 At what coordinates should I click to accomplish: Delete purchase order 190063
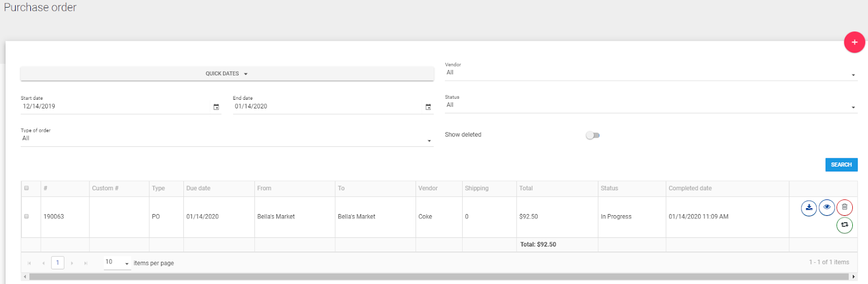(845, 208)
